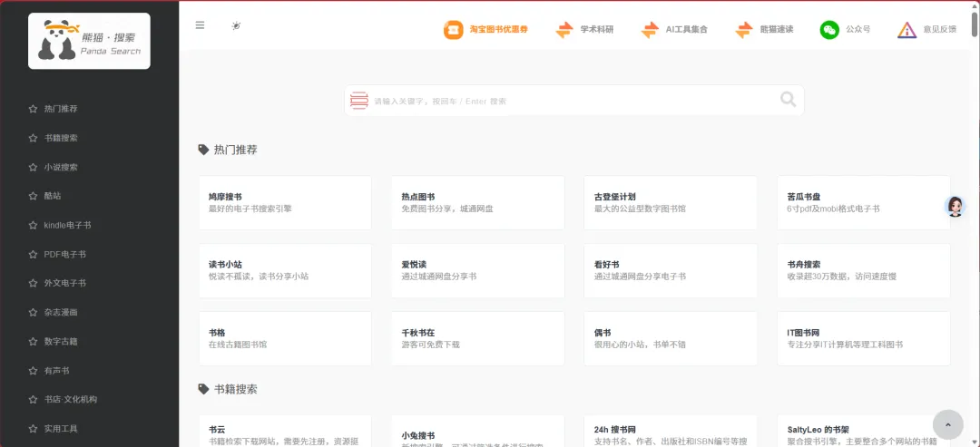Select 书店·文化机构 text in sidebar

point(71,400)
